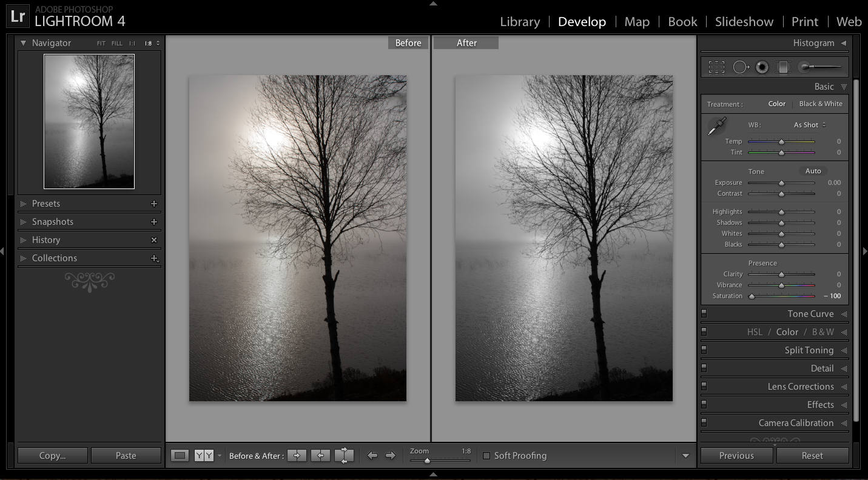
Task: Click the Reset button
Action: click(812, 456)
